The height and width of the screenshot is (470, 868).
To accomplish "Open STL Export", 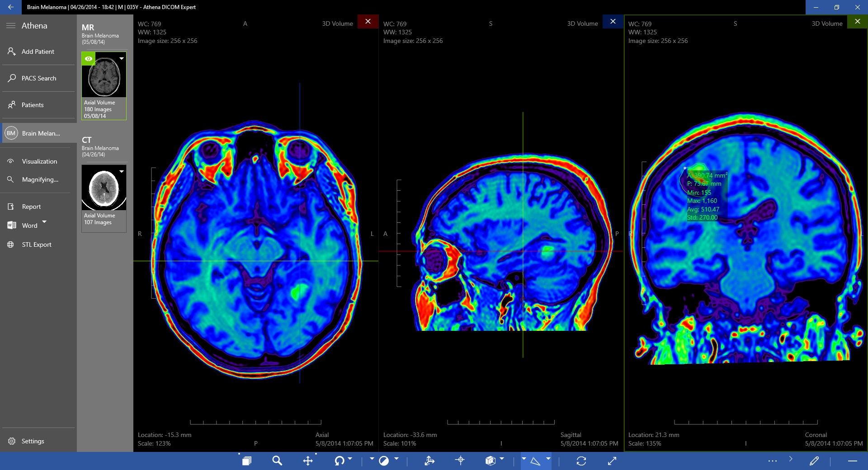I will click(x=35, y=244).
